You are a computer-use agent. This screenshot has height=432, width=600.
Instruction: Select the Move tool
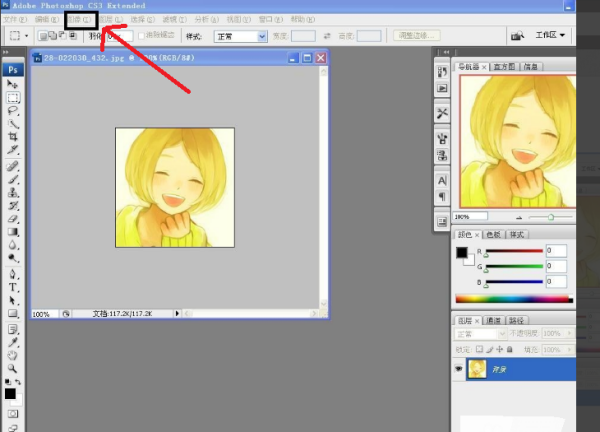click(x=12, y=83)
